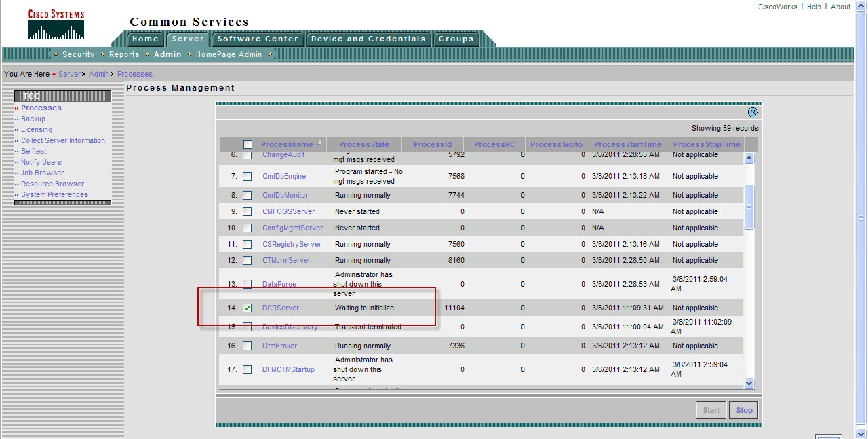Open the DfmBroker process link
The width and height of the screenshot is (868, 439).
click(280, 346)
